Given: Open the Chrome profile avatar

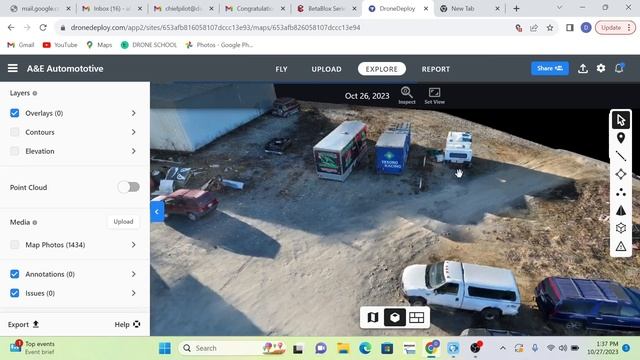Looking at the screenshot, I should [x=586, y=28].
